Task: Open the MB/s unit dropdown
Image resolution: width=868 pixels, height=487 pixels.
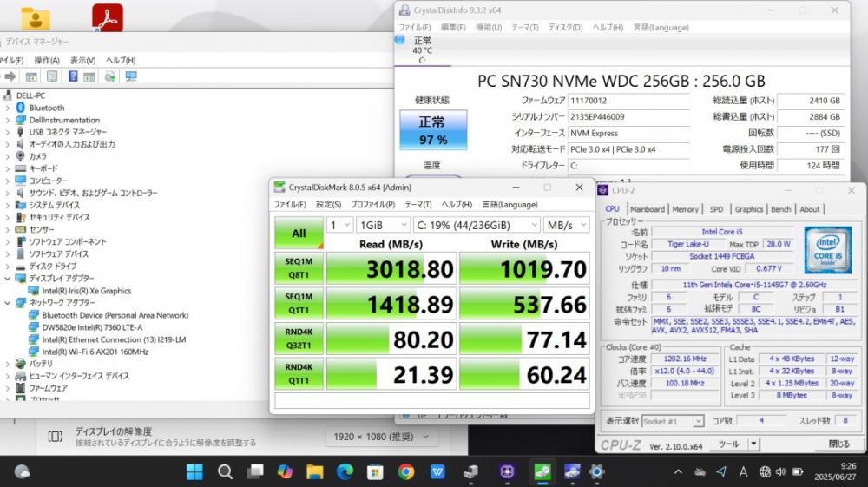Action: pos(566,225)
